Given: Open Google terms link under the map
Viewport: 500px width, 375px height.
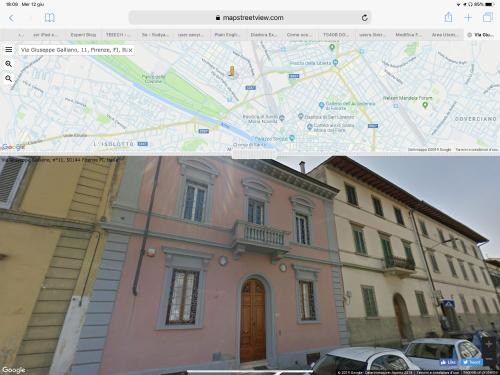Looking at the screenshot, I should (477, 150).
